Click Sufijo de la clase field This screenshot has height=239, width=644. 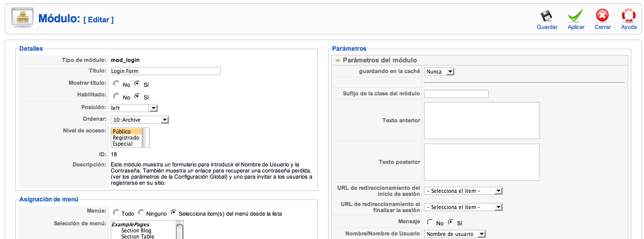[x=456, y=94]
